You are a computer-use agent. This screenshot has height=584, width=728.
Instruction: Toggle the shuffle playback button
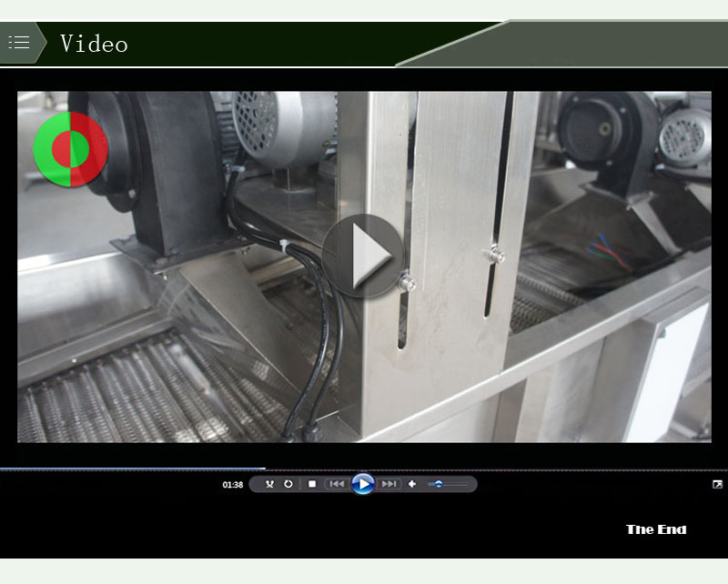[269, 484]
